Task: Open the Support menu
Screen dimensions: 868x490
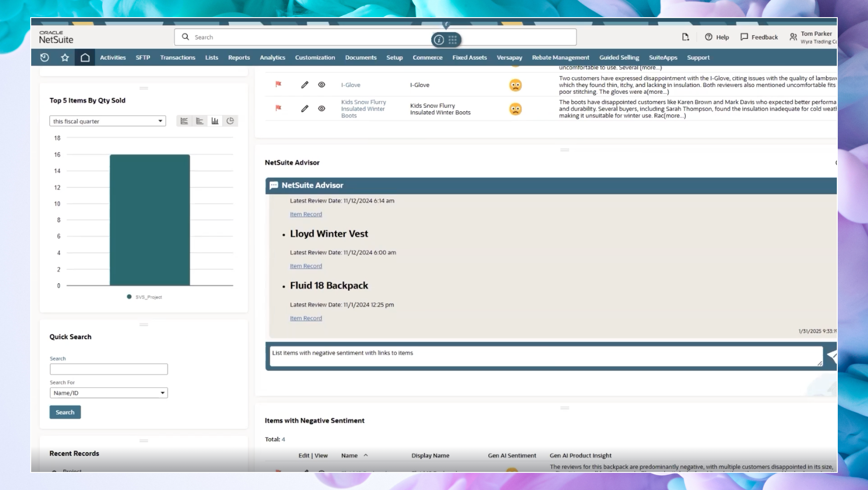Action: coord(698,57)
